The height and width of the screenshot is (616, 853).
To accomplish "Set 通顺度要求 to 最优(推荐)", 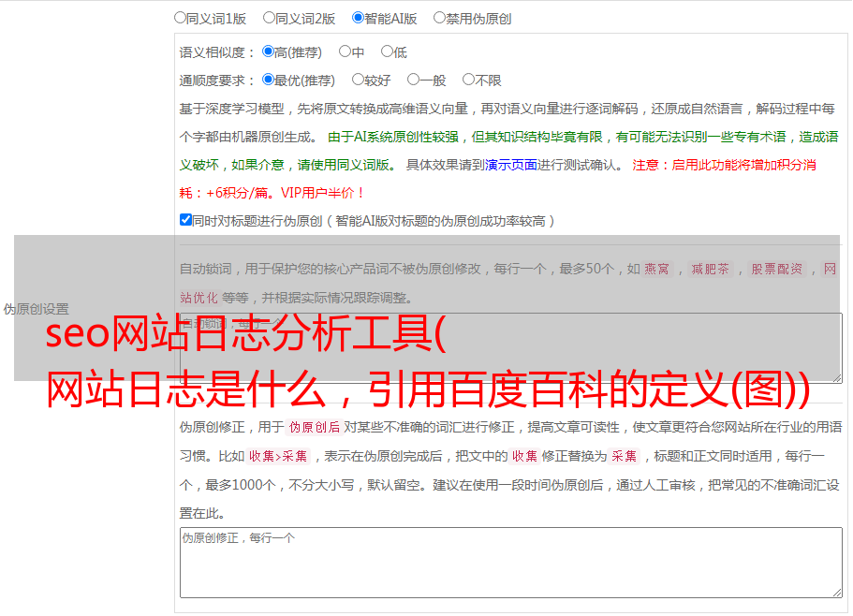I will pos(268,80).
